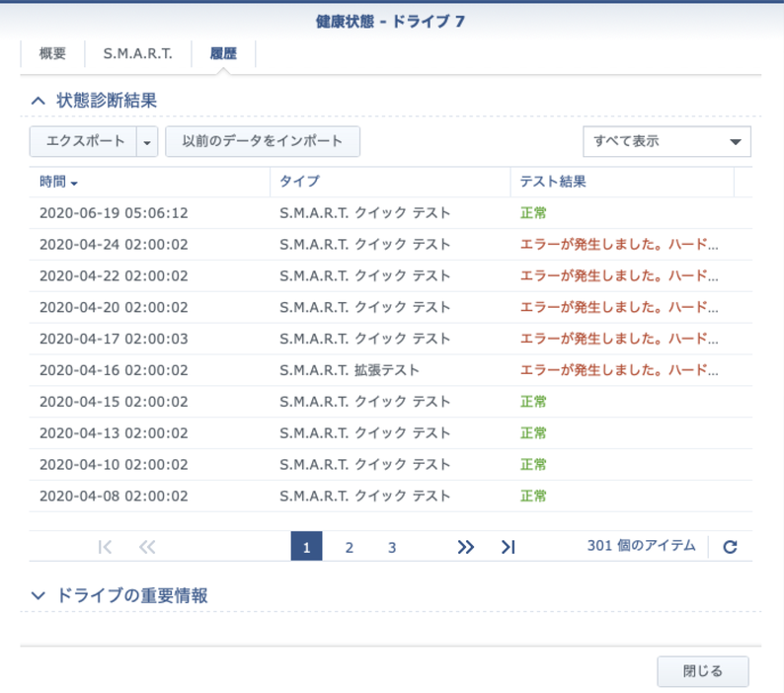
Task: Switch to the S.M.A.R.T. tab
Action: pos(137,54)
